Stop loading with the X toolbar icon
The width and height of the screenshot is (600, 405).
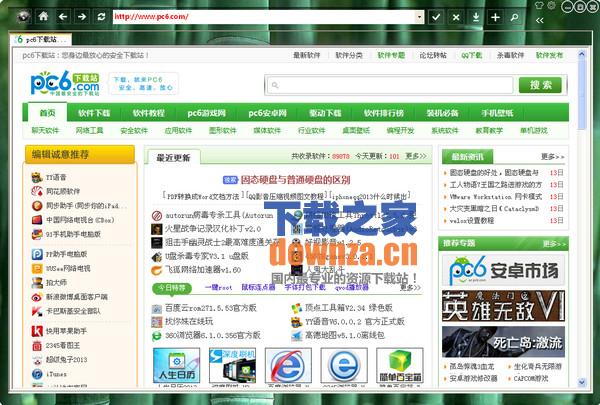456,17
